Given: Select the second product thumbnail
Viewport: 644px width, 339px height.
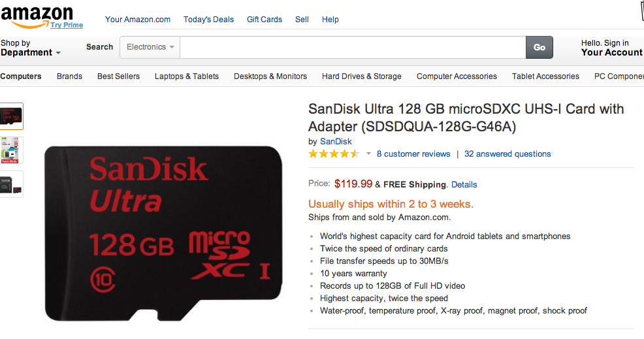Looking at the screenshot, I should (12, 150).
